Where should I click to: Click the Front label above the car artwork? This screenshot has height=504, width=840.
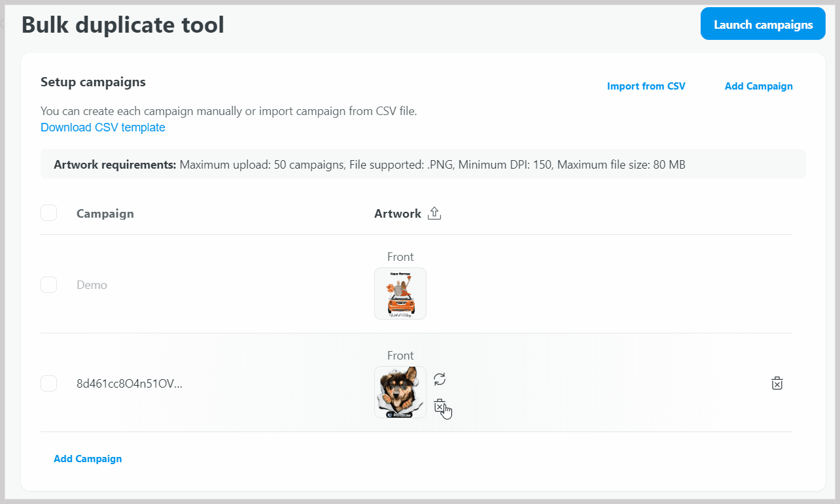click(400, 257)
